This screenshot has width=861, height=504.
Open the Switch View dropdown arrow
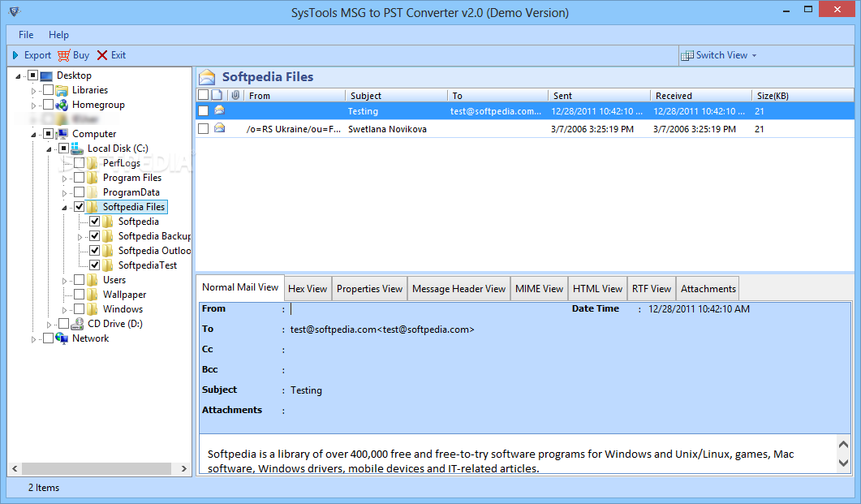755,55
